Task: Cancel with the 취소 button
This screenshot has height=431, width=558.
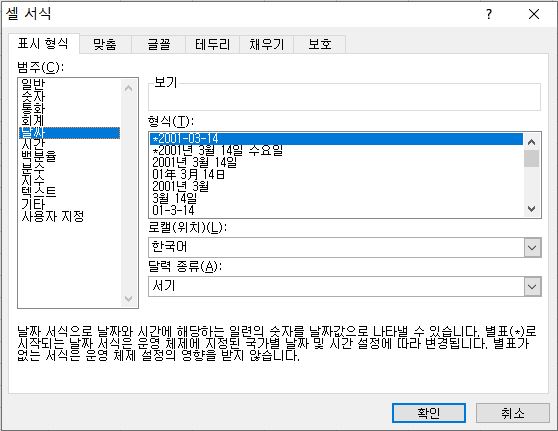Action: (x=512, y=413)
